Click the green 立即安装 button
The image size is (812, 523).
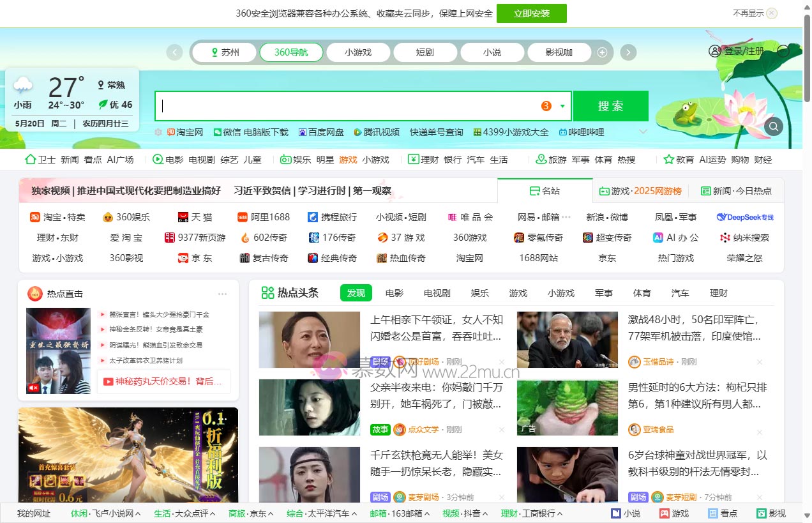coord(532,13)
